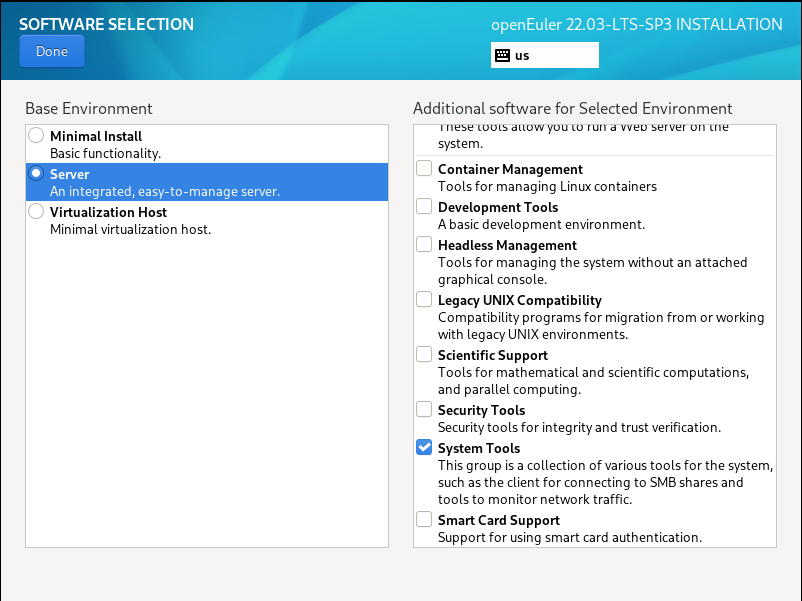This screenshot has width=802, height=601.
Task: Tick Smart Card Support checkbox
Action: click(x=424, y=520)
